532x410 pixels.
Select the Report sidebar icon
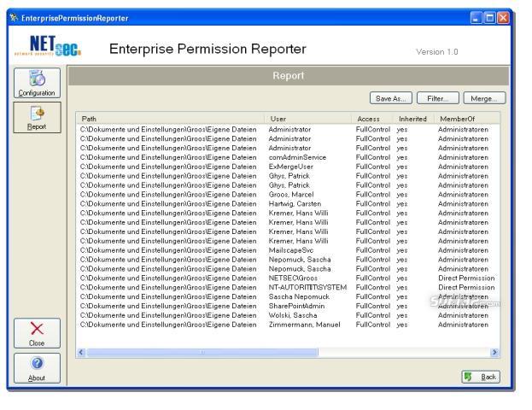click(x=37, y=113)
